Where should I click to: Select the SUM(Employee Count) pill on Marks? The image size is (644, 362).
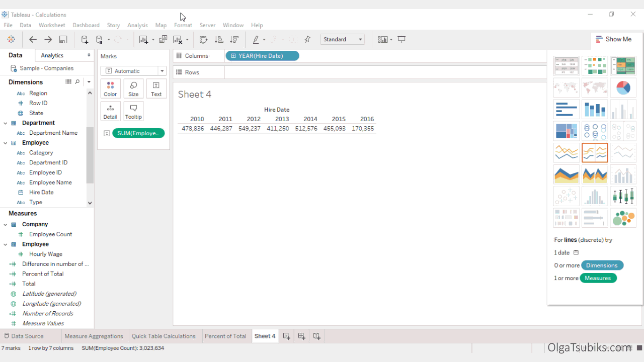click(138, 133)
